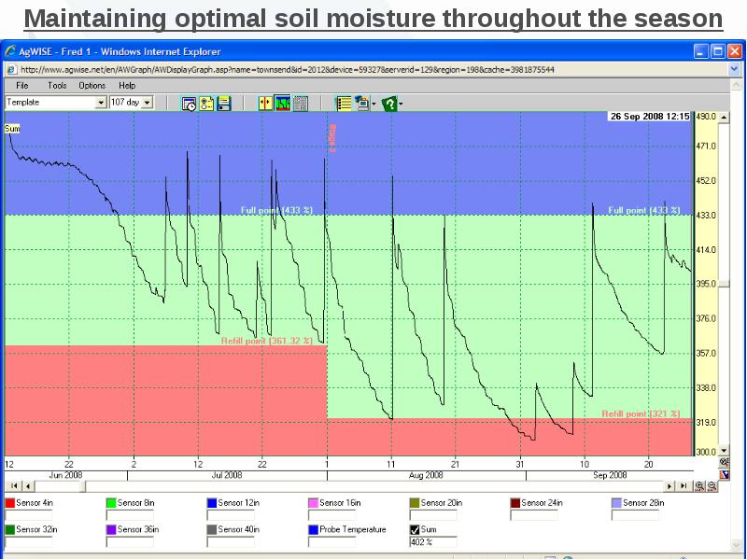Open the data table grid view icon
This screenshot has height=560, width=747.
[x=301, y=104]
